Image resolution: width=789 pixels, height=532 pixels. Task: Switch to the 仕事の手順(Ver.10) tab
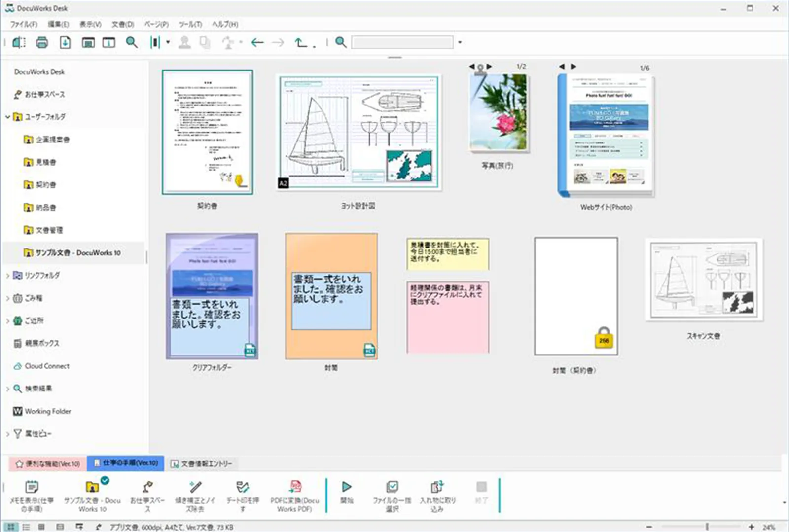pos(126,463)
